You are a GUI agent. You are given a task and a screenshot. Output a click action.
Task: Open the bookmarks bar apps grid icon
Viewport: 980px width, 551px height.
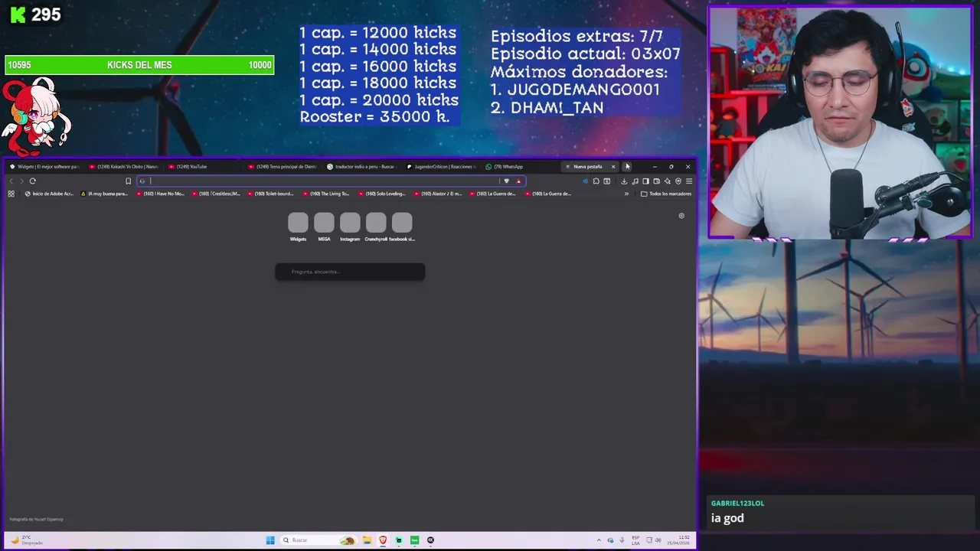(11, 194)
